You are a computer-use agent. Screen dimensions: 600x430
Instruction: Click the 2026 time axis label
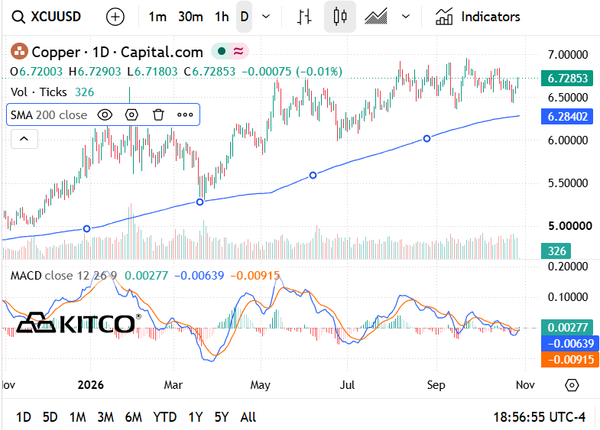(91, 385)
